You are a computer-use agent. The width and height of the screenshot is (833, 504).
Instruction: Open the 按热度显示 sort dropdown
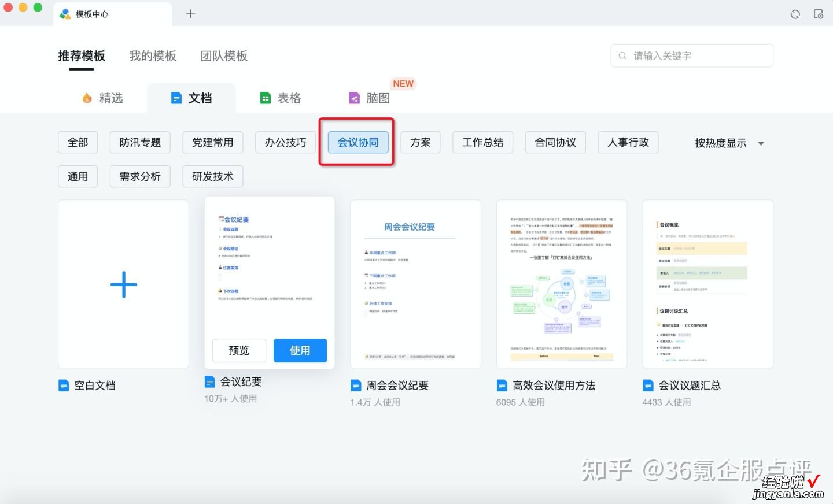pos(729,143)
